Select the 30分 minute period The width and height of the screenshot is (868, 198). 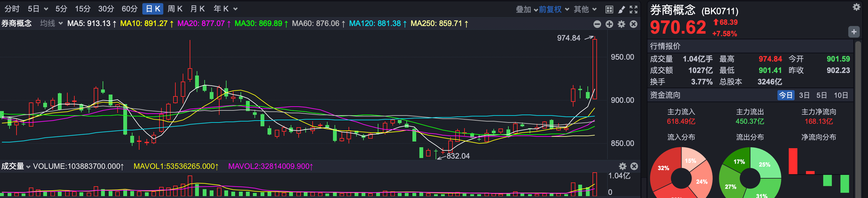click(106, 9)
